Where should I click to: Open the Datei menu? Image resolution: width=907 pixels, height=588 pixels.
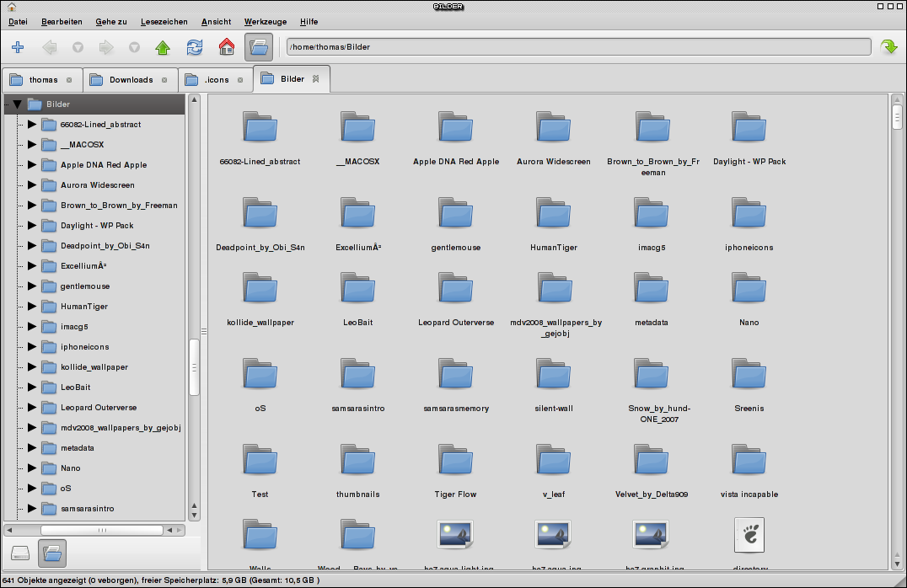pyautogui.click(x=18, y=21)
